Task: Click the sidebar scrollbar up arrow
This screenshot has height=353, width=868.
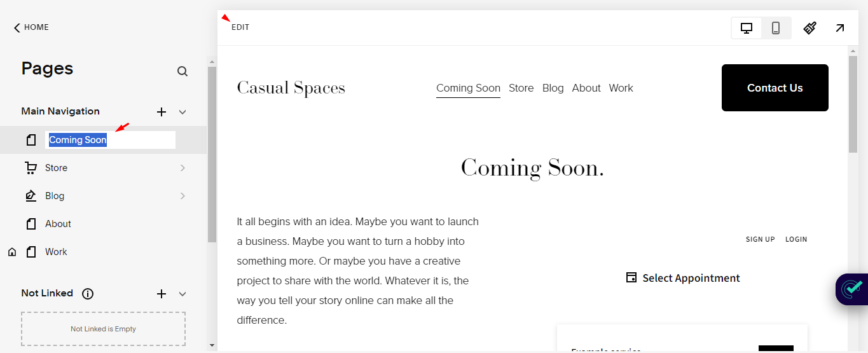Action: click(212, 62)
